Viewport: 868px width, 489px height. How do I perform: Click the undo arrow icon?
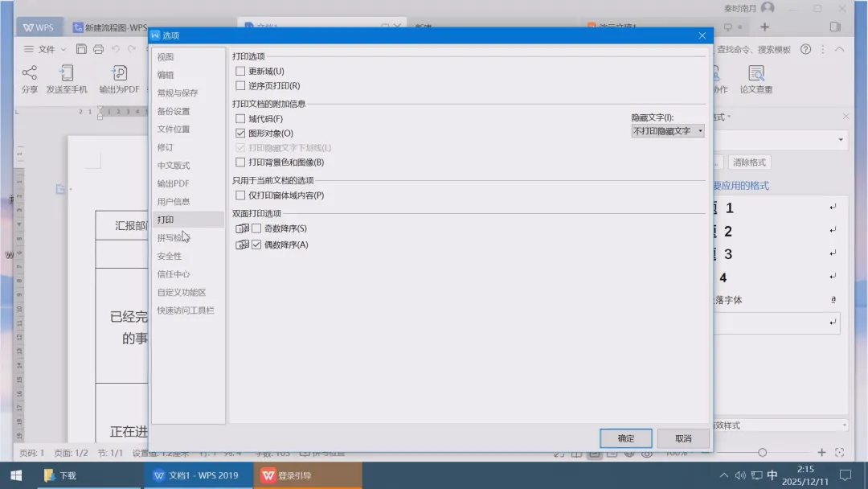point(115,49)
